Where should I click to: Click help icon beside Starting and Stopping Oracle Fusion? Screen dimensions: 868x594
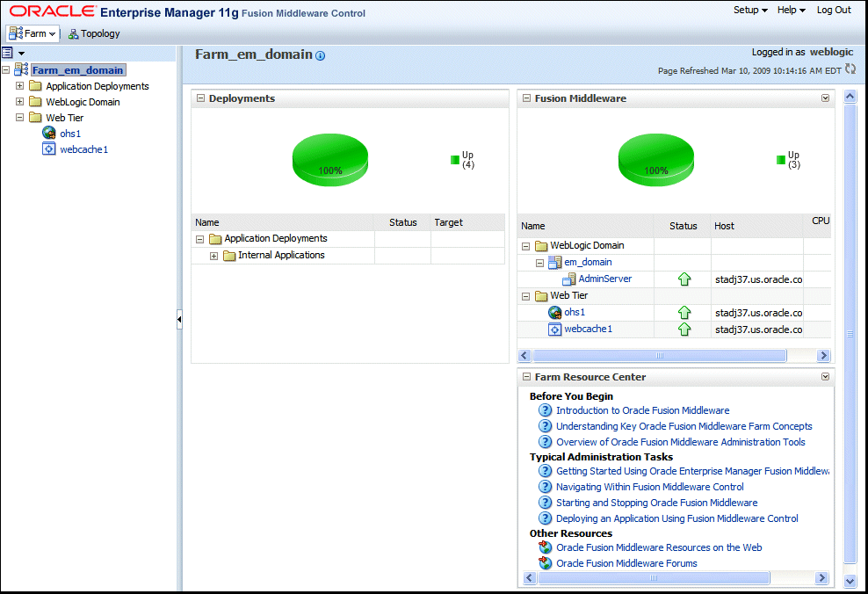pyautogui.click(x=546, y=502)
